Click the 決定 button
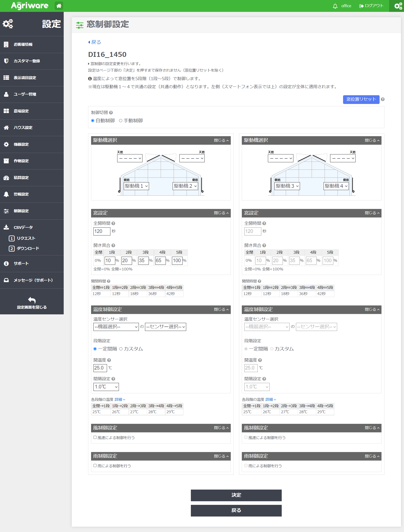 point(236,495)
